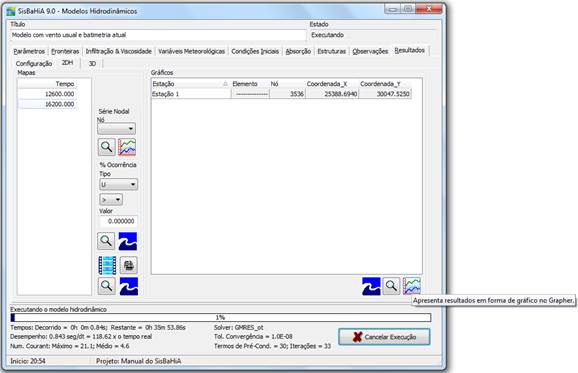Click the dashed Elemento cell of Estação 1
Viewport: 578px width, 373px height.
(x=250, y=94)
